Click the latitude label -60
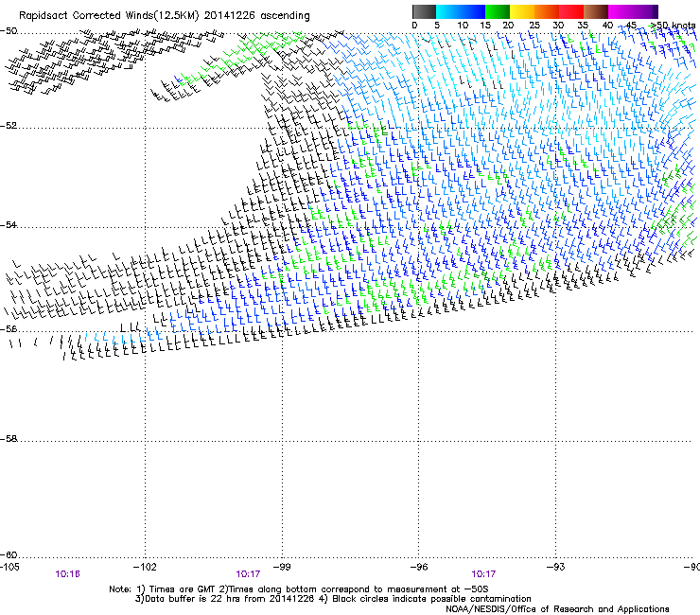The image size is (700, 615). pyautogui.click(x=9, y=554)
